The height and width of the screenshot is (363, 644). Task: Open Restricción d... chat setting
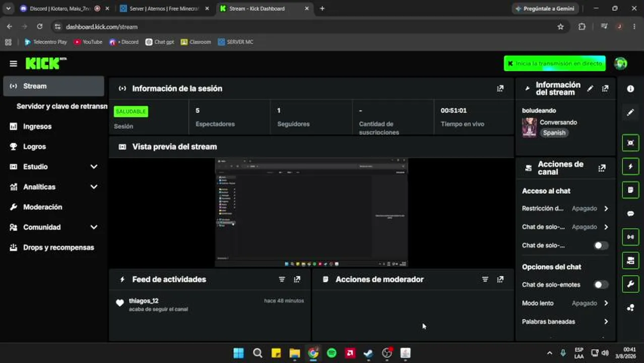tap(565, 208)
